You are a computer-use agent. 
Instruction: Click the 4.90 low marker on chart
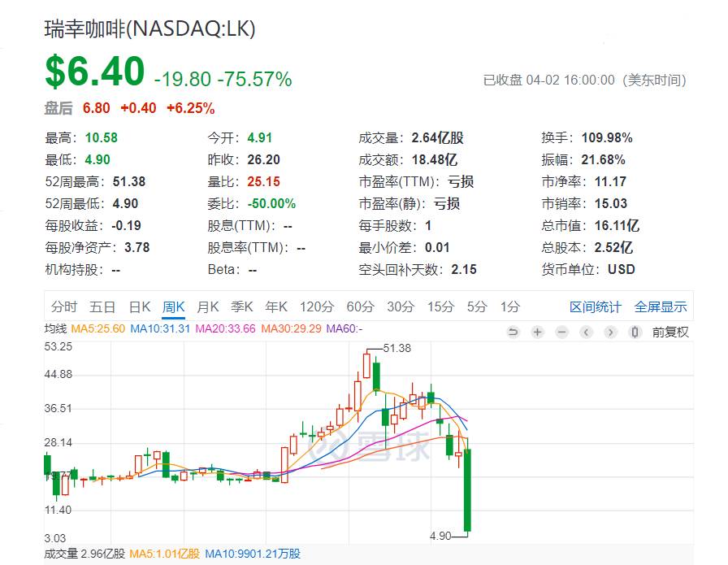pyautogui.click(x=440, y=536)
